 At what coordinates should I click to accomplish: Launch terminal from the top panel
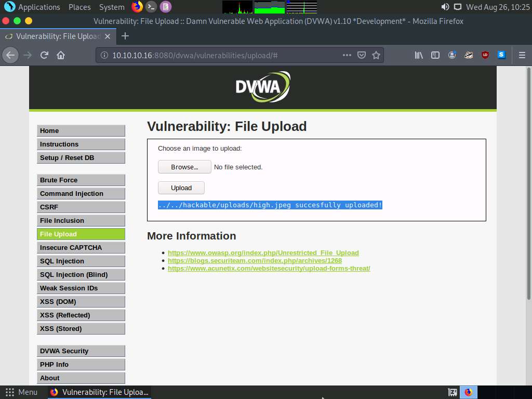(x=151, y=7)
